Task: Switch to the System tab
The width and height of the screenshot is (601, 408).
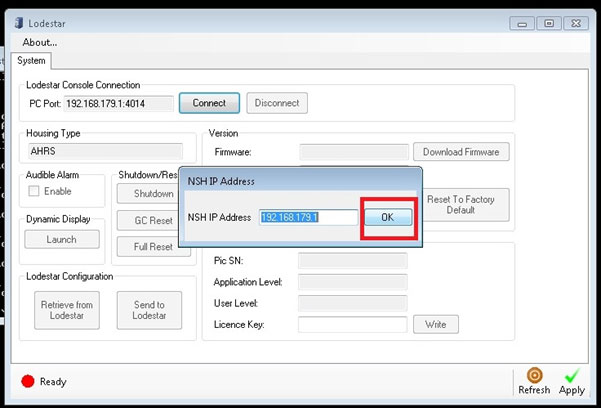Action: click(x=31, y=61)
